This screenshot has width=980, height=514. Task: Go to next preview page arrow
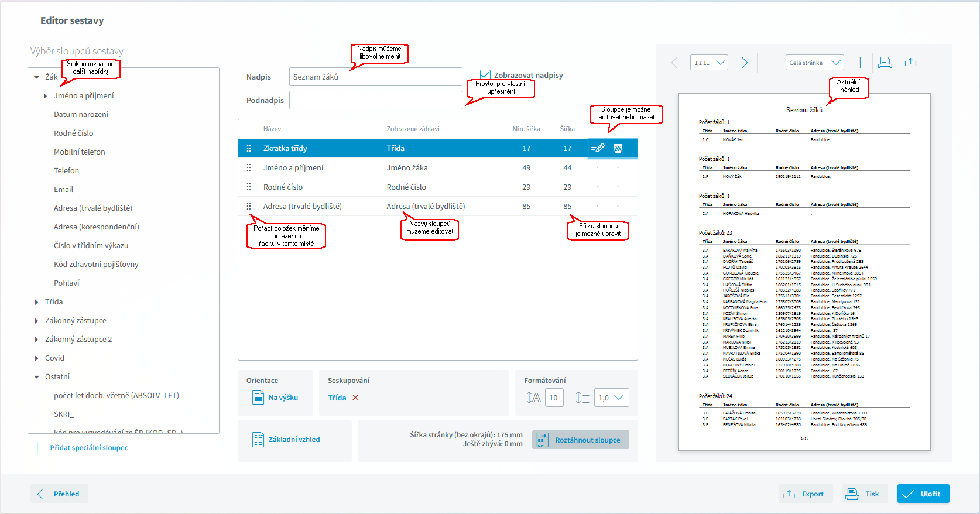(x=744, y=63)
